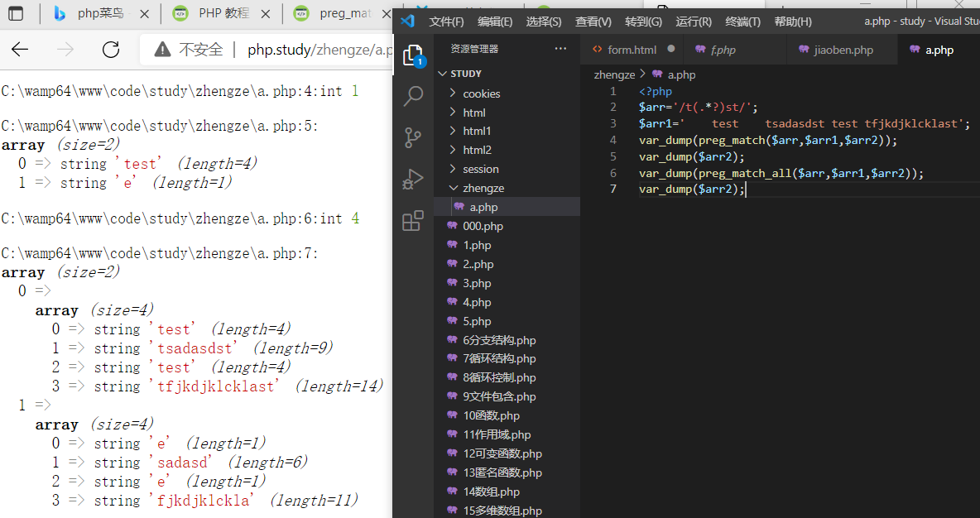Click the VS Code logo icon

coord(407,22)
